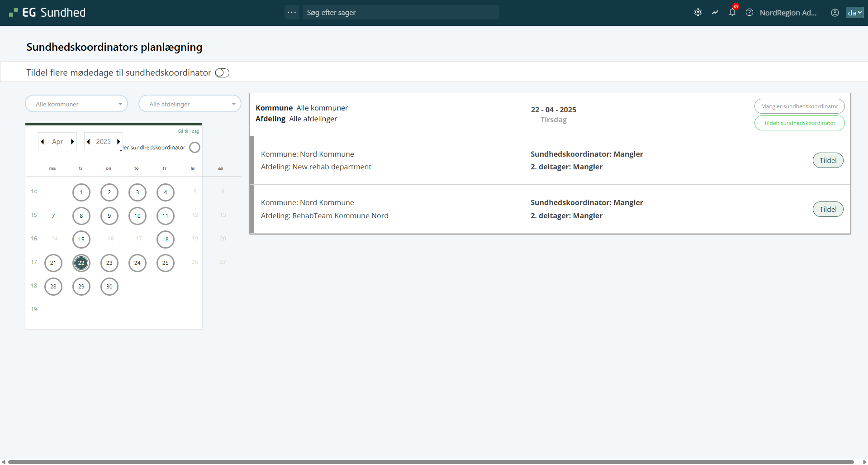Open the help question mark icon
Image resolution: width=868 pixels, height=465 pixels.
(749, 13)
